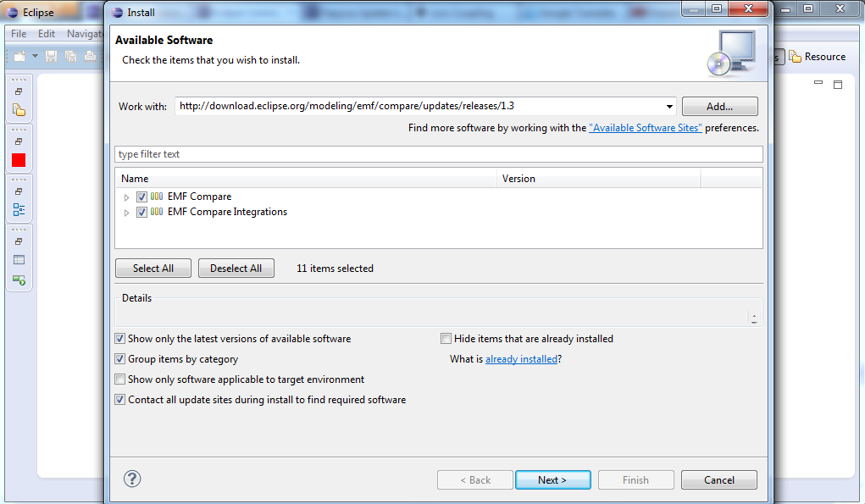This screenshot has height=504, width=865.
Task: Enable Show only software applicable to target environment
Action: click(x=119, y=379)
